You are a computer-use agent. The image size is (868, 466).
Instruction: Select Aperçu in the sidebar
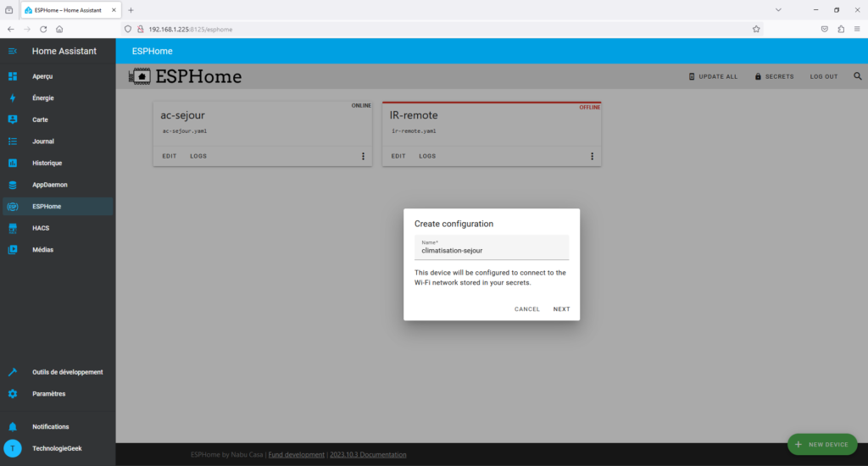pyautogui.click(x=42, y=76)
